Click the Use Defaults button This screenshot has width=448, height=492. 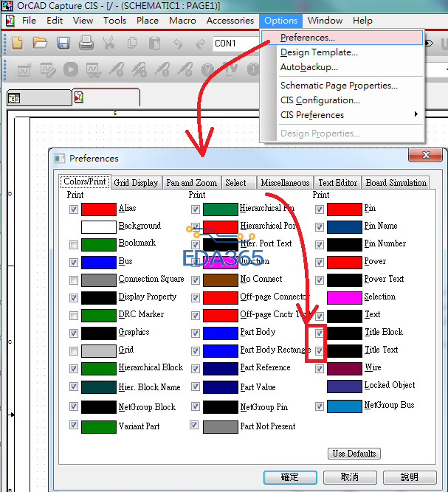[354, 454]
